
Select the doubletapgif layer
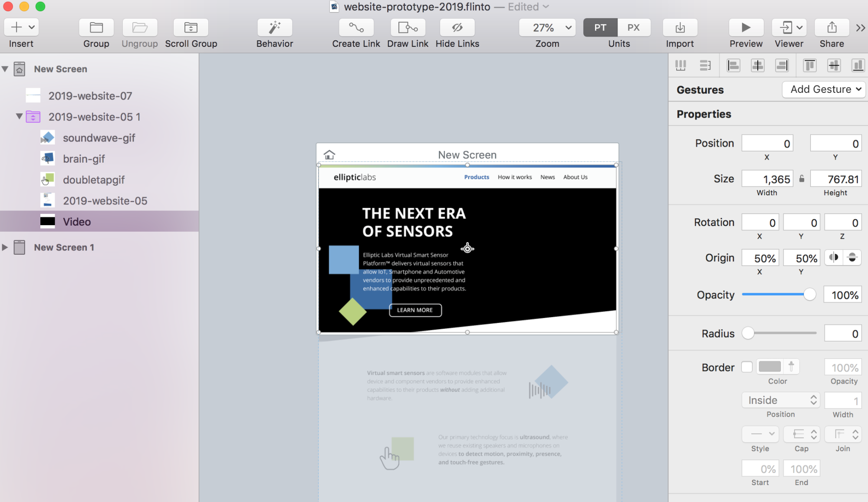(99, 180)
